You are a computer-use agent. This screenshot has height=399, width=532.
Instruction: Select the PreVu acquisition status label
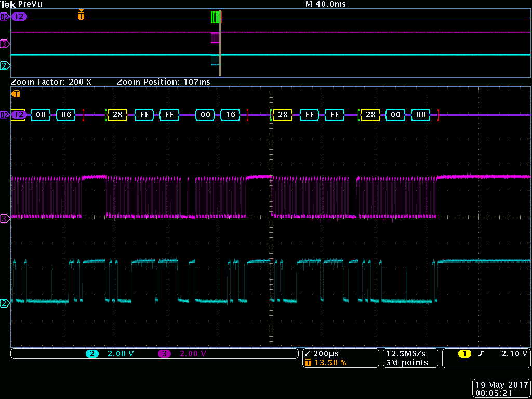(30, 4)
